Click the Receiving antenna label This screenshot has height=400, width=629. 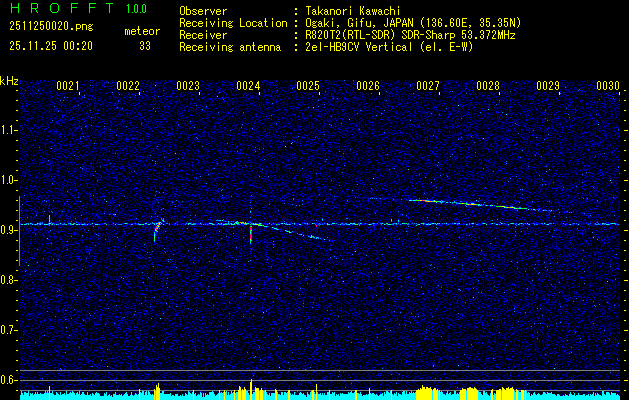(230, 47)
